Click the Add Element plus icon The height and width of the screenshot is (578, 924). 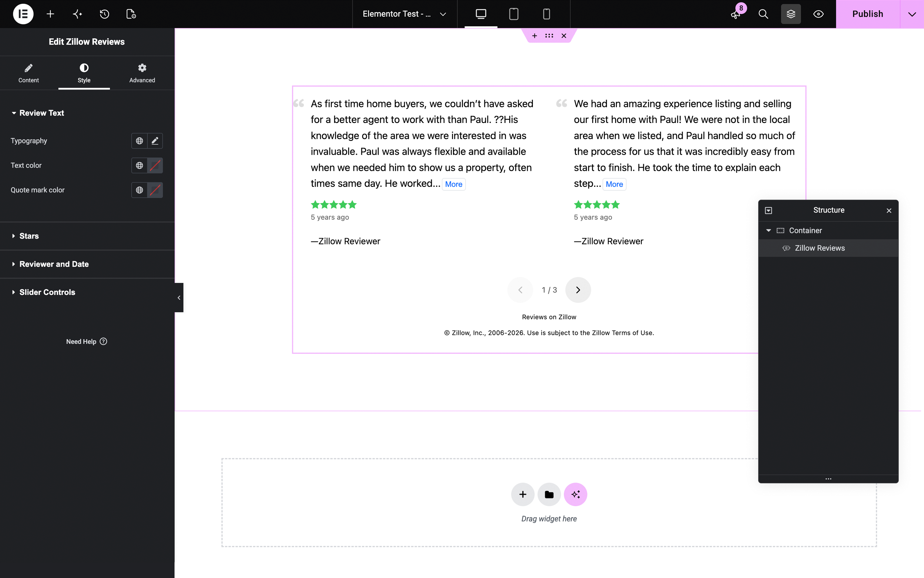(x=50, y=14)
